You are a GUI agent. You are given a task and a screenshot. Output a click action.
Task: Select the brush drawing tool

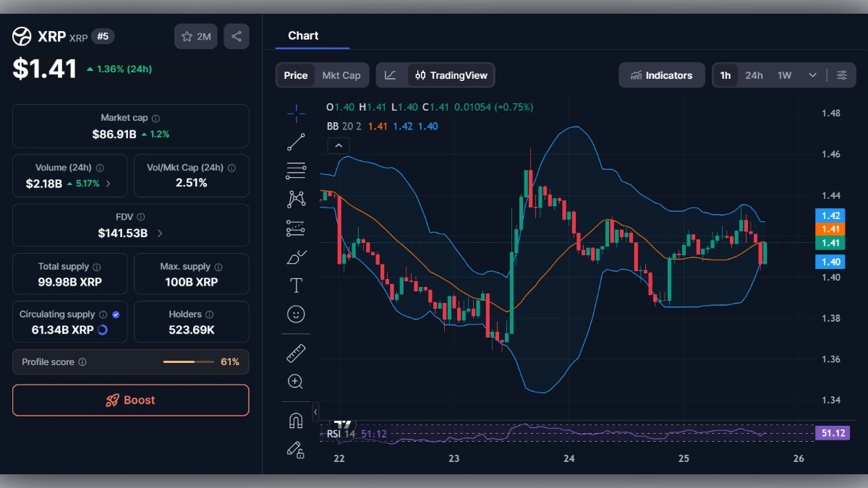point(296,256)
